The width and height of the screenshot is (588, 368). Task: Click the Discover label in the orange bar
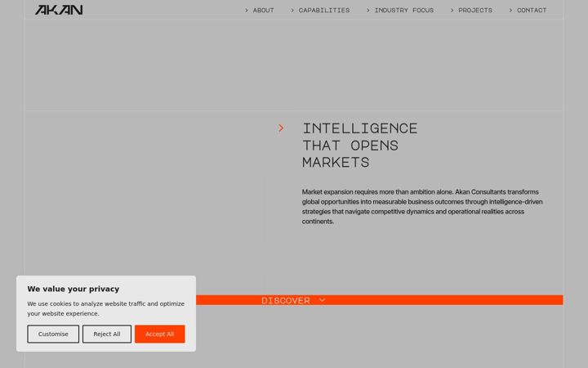[286, 300]
